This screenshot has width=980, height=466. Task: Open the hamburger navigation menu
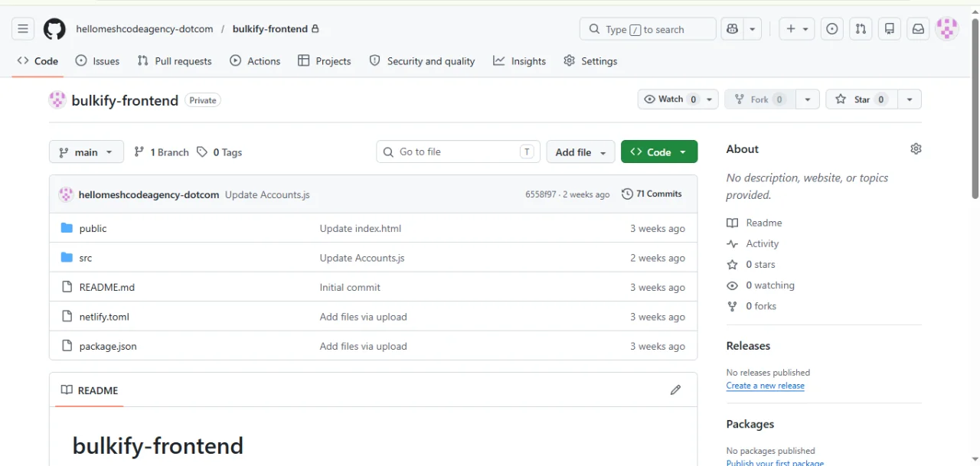point(23,29)
